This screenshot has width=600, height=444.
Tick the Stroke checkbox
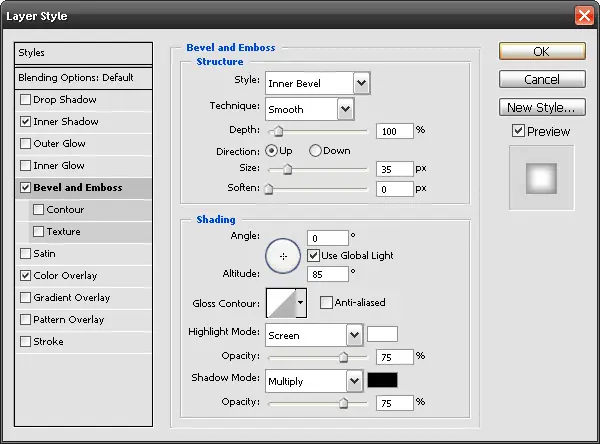pos(25,342)
